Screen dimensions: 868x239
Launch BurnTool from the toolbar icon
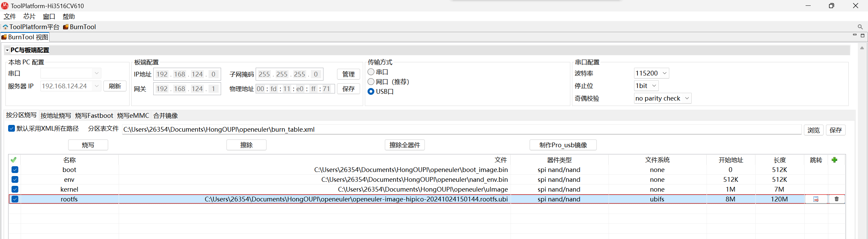(x=66, y=27)
